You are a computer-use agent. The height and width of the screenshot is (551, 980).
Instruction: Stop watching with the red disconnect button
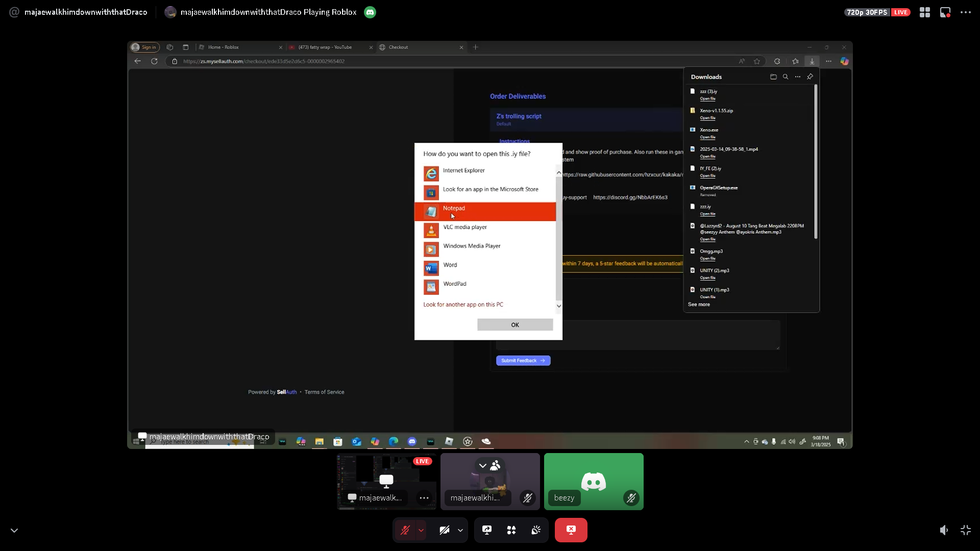click(x=571, y=530)
